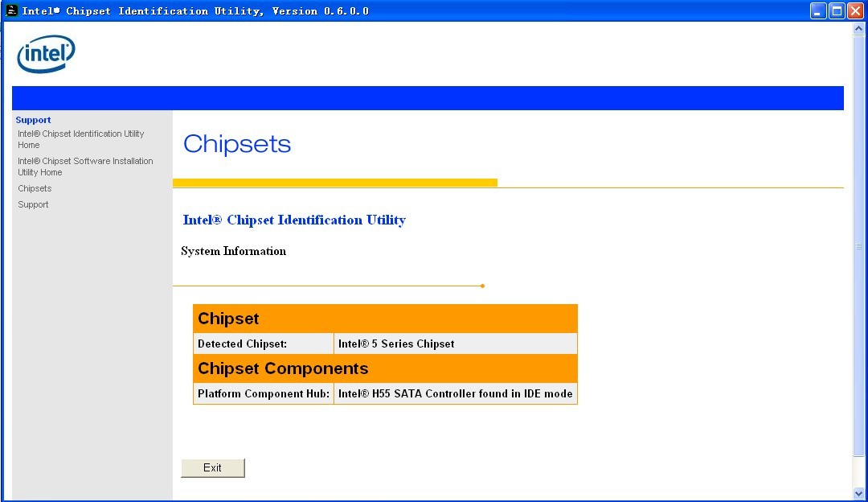Click the Intel logo in the header
The image size is (868, 502).
(x=46, y=54)
